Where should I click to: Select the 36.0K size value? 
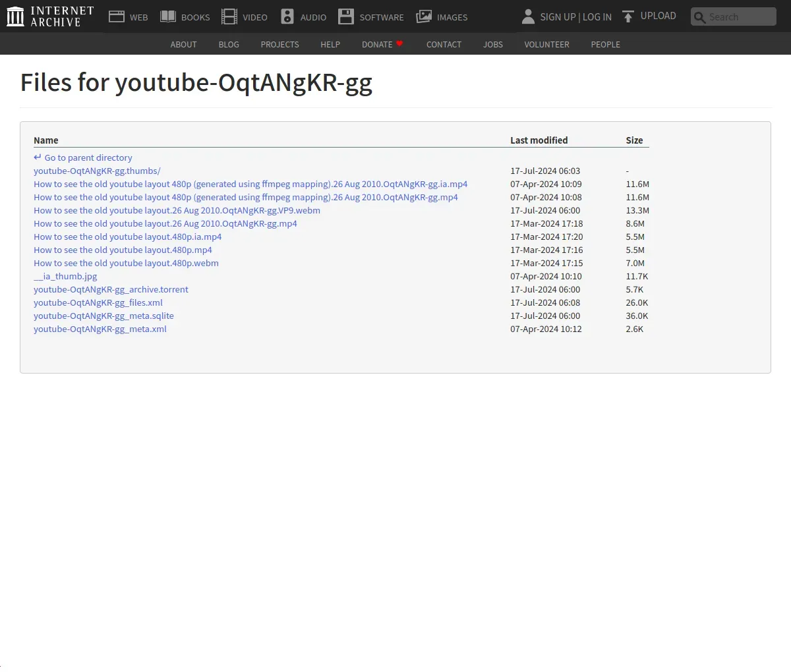637,316
